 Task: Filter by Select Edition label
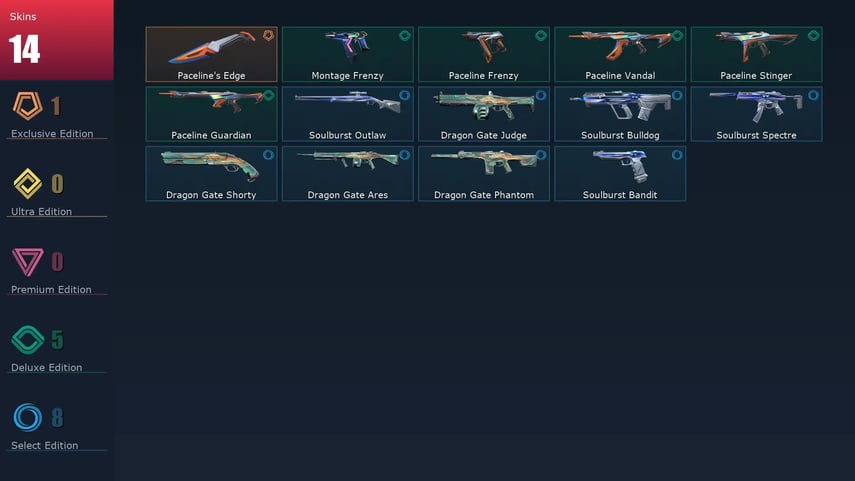pos(44,446)
